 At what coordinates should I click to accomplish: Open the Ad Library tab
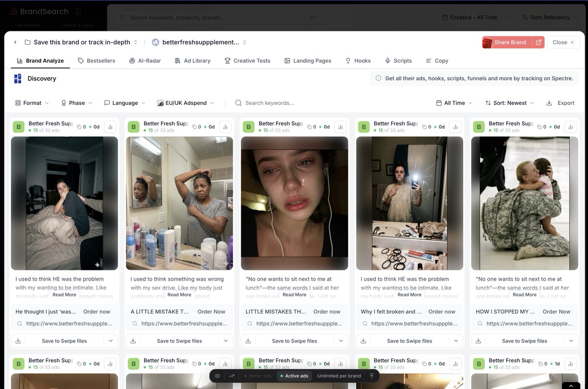(193, 61)
